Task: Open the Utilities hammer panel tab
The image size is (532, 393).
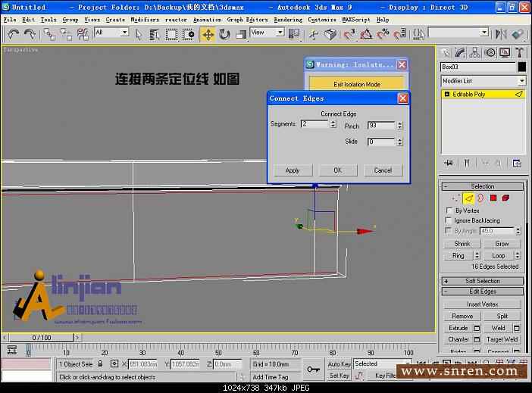Action: [519, 52]
